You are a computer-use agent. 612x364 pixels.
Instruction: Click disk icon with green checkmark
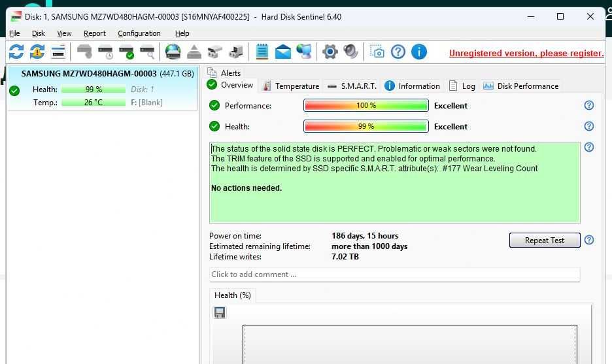tap(126, 52)
